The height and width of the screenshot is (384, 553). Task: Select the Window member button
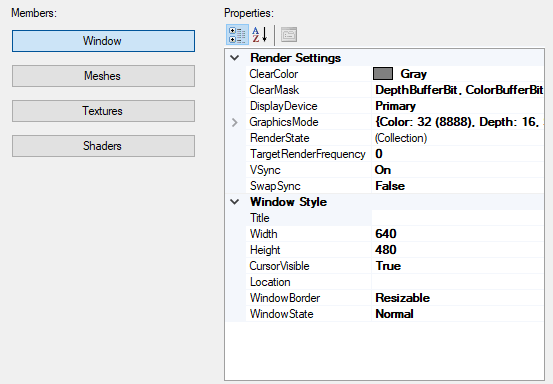click(x=103, y=41)
